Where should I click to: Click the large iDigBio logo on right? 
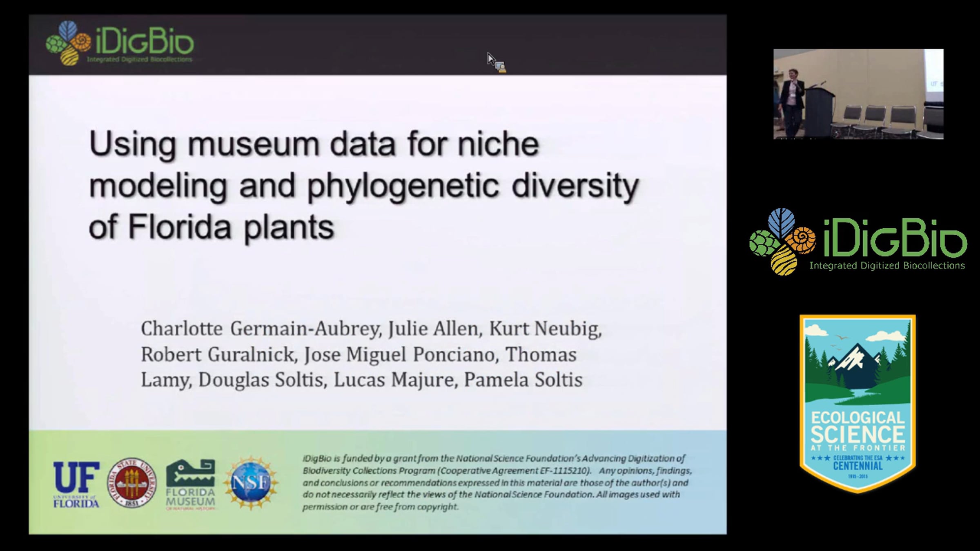point(857,242)
